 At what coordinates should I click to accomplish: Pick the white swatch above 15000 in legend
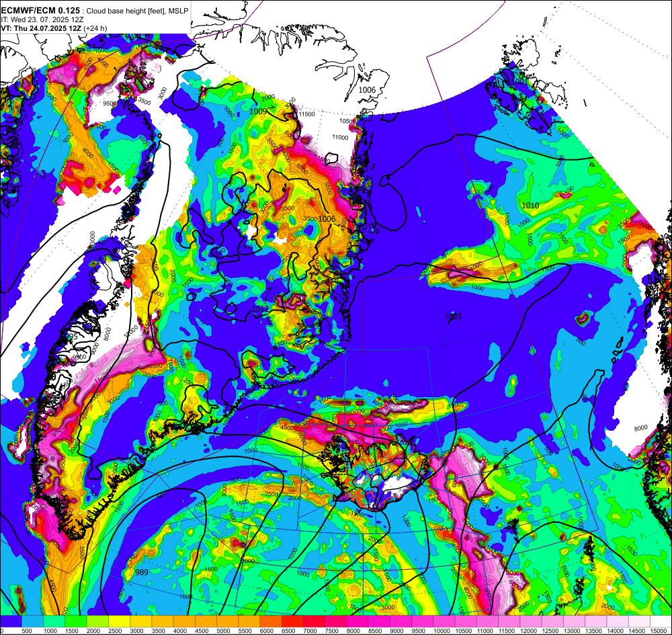(661, 622)
